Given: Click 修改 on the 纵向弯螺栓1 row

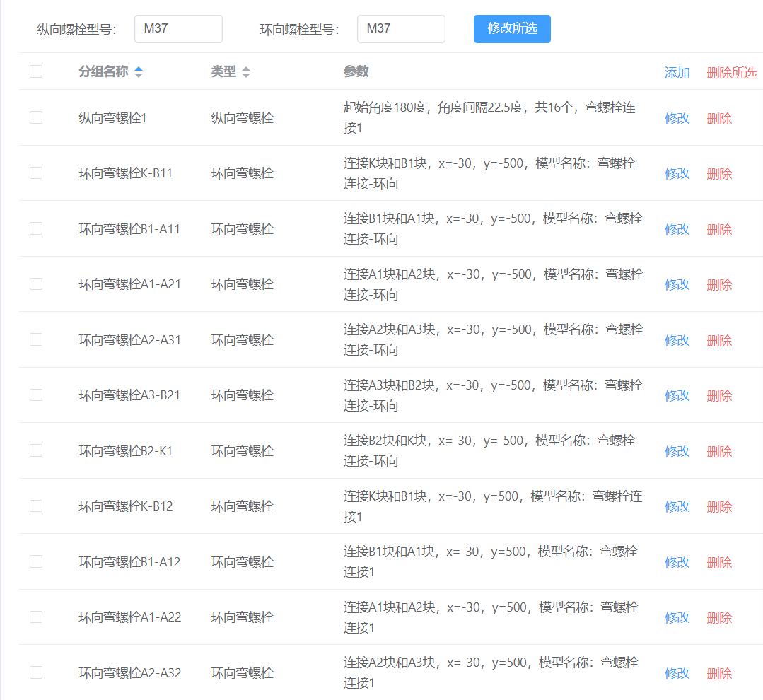Looking at the screenshot, I should (x=677, y=117).
